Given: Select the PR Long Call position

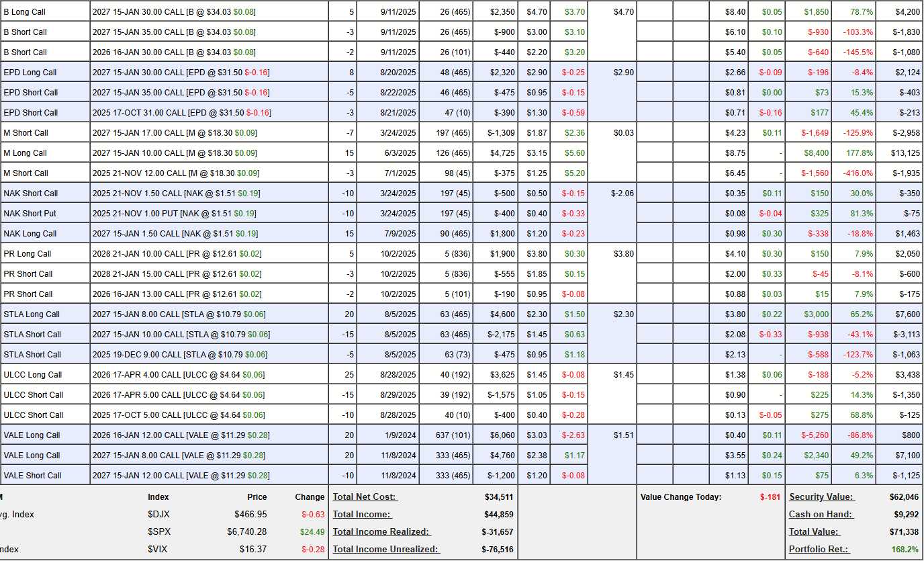Looking at the screenshot, I should [28, 254].
